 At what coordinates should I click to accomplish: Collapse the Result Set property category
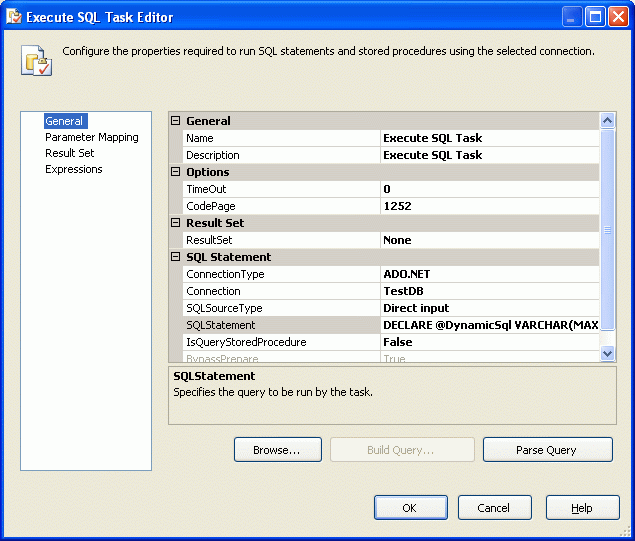click(x=175, y=223)
